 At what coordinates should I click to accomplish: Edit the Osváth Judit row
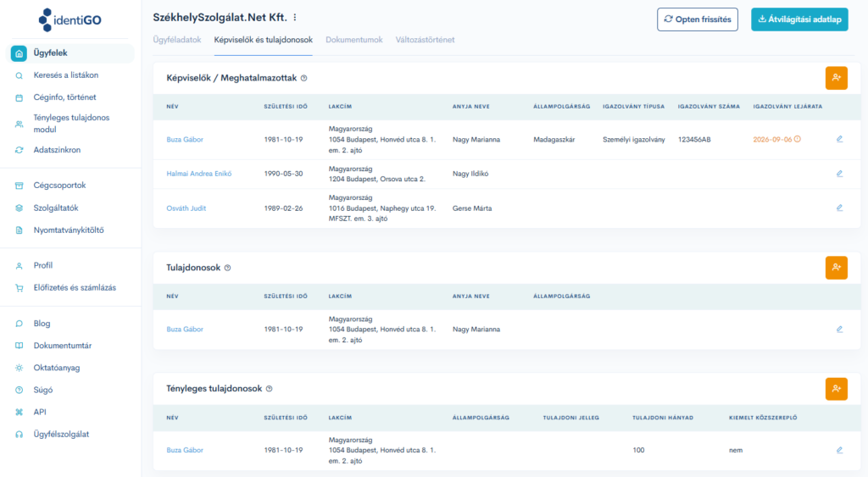click(839, 208)
